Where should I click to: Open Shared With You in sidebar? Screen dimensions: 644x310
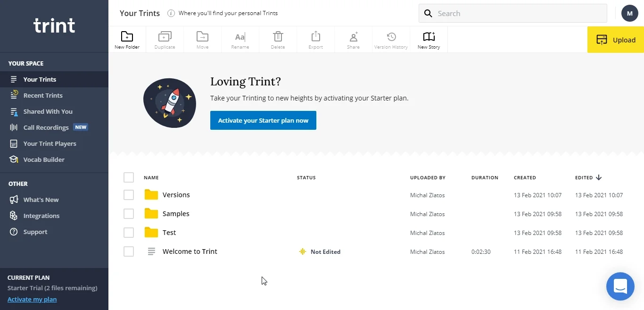(x=54, y=111)
